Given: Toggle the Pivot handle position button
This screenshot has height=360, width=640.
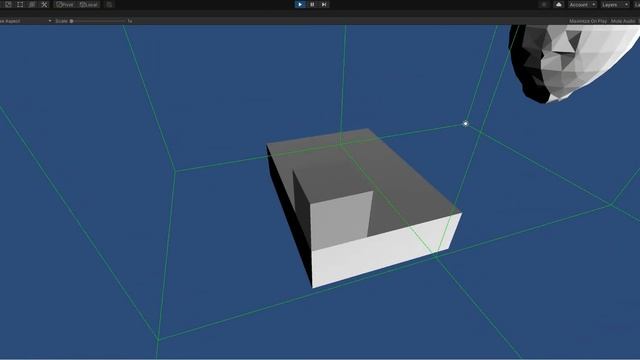Looking at the screenshot, I should click(x=65, y=4).
